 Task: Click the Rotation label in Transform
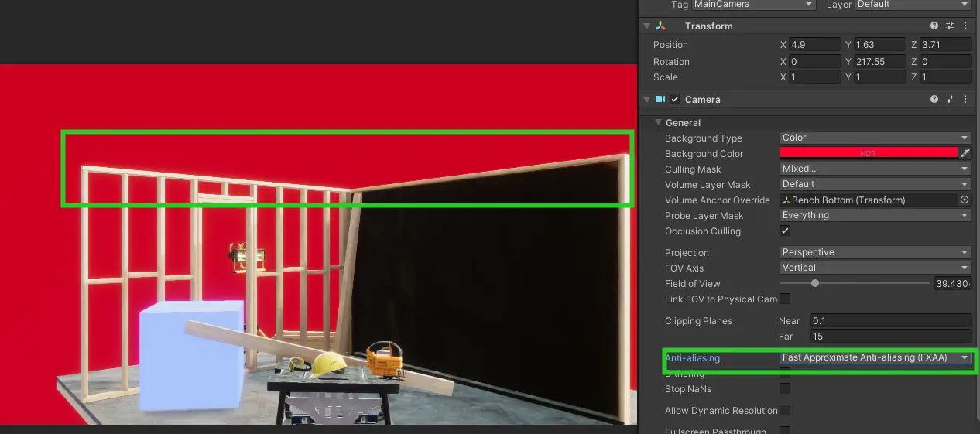pos(671,61)
